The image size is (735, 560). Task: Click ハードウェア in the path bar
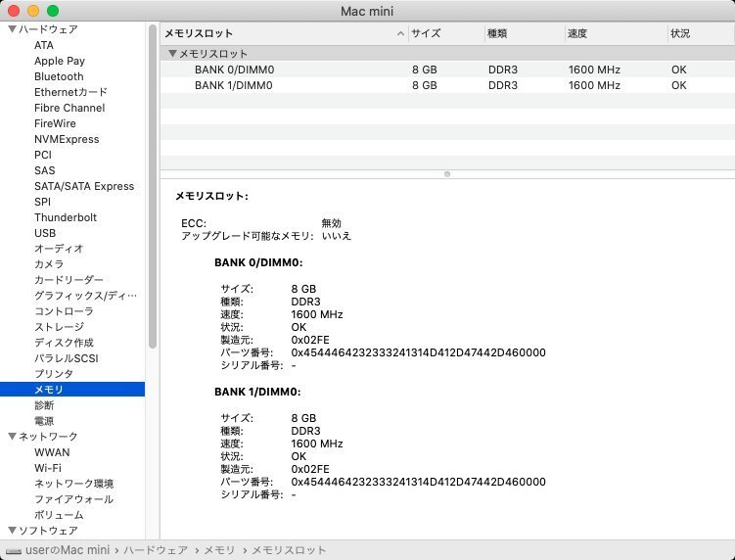pyautogui.click(x=156, y=549)
